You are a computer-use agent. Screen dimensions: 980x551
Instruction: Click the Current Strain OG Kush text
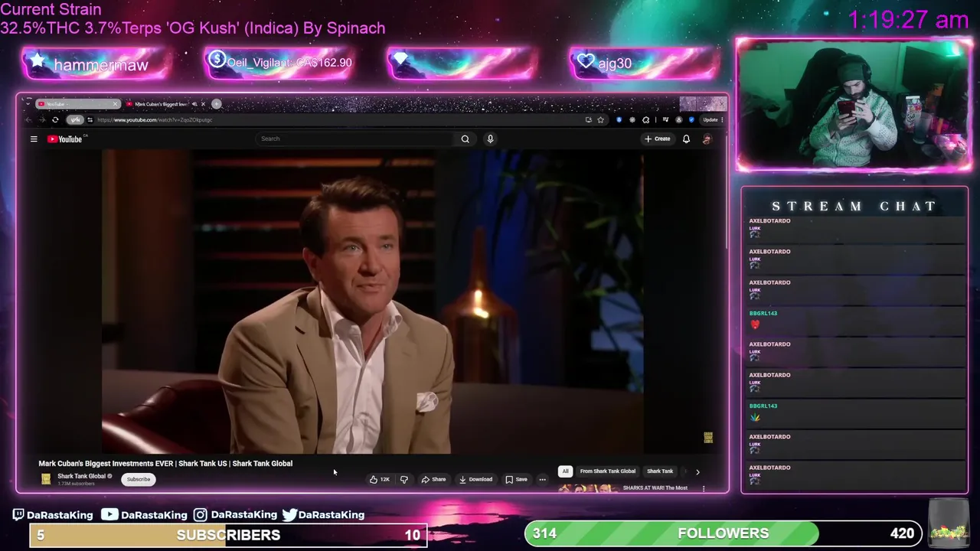pyautogui.click(x=193, y=19)
